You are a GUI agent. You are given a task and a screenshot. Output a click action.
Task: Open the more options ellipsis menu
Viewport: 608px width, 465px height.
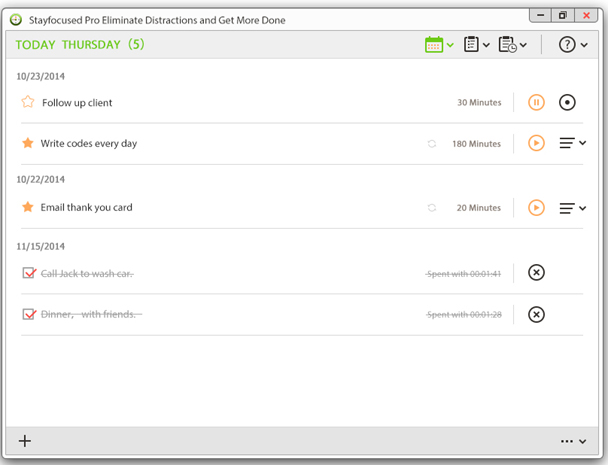[x=573, y=441]
